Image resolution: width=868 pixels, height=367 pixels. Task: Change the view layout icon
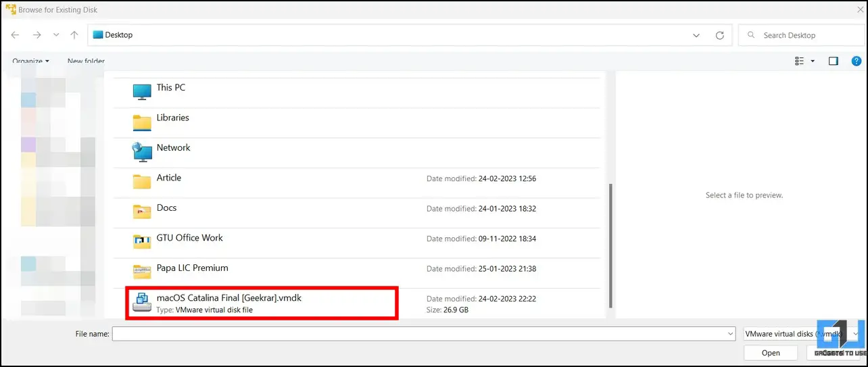coord(800,61)
